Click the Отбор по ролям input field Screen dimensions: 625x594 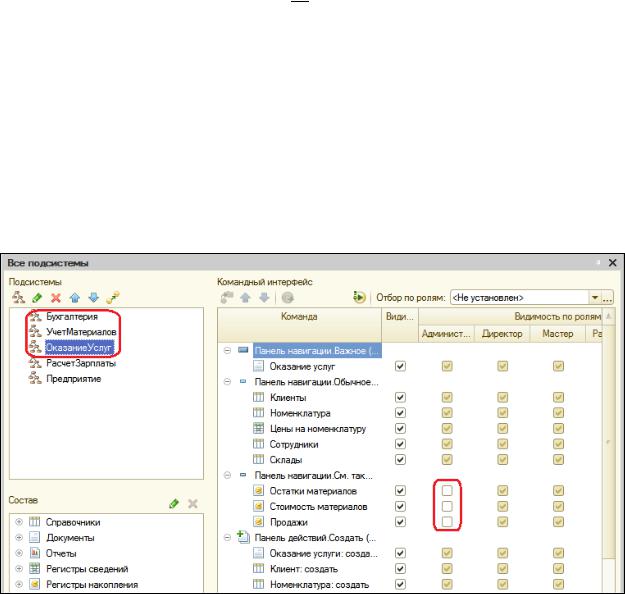[x=520, y=298]
